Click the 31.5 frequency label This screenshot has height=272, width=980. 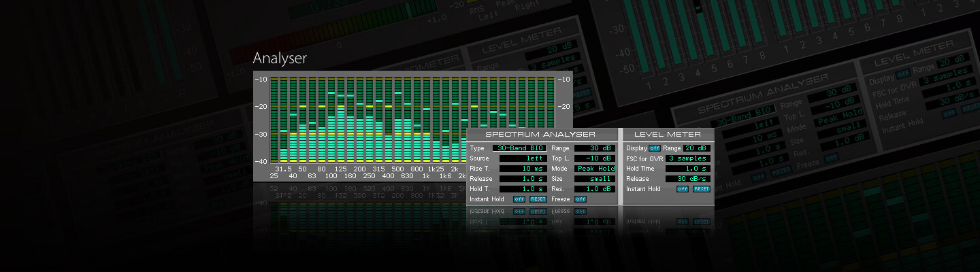282,168
